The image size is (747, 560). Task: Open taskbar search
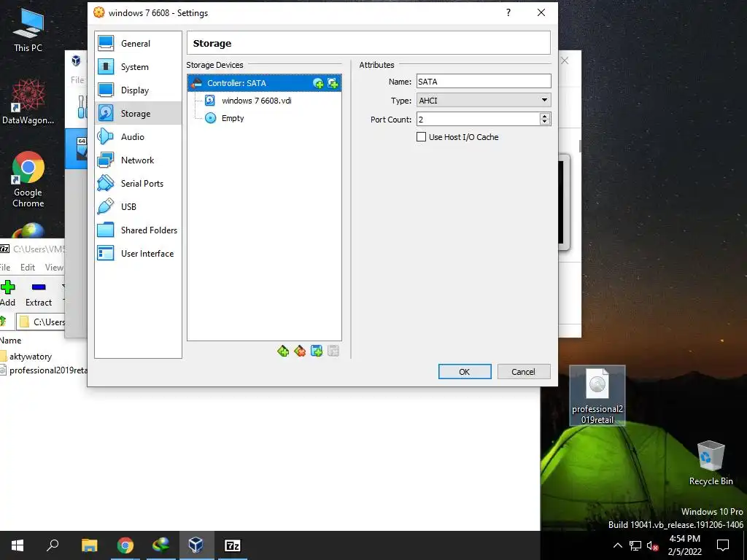tap(53, 545)
